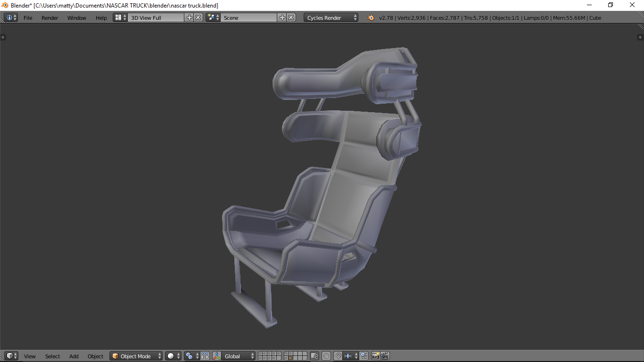Click the 'Lamps:0/0' statistic
This screenshot has width=644, height=362.
pos(537,18)
